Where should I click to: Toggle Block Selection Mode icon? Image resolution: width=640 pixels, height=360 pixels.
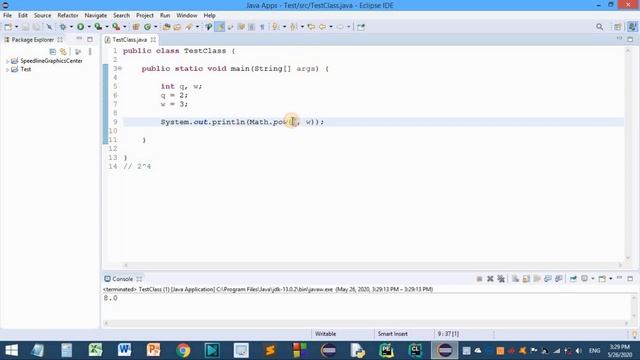(251, 27)
